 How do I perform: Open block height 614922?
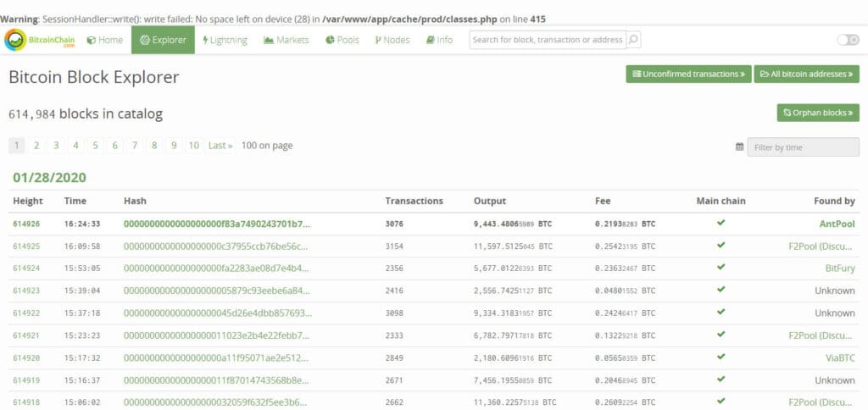click(26, 313)
